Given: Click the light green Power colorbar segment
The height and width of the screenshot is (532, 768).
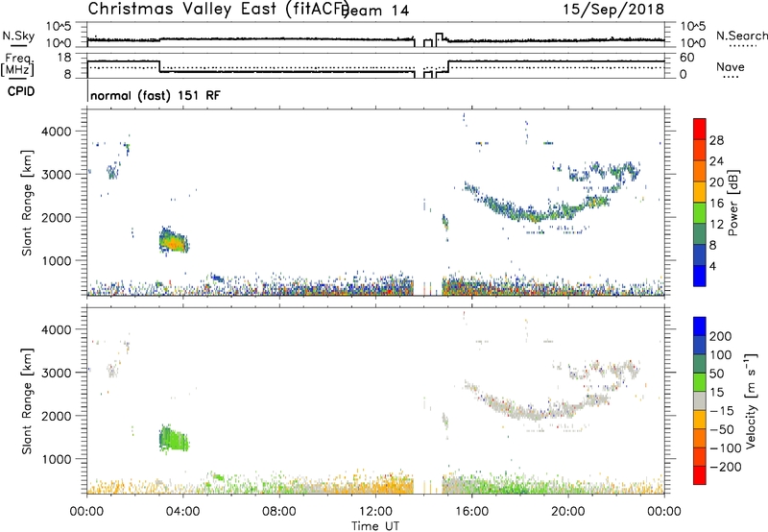Looking at the screenshot, I should point(700,213).
